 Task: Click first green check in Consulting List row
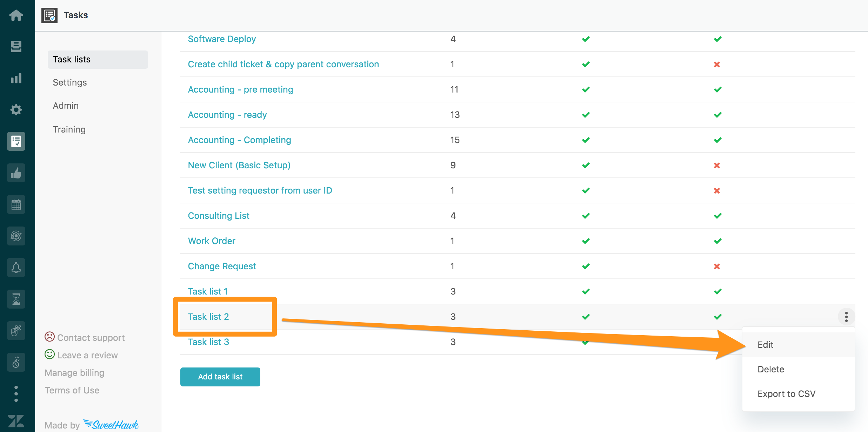click(586, 216)
